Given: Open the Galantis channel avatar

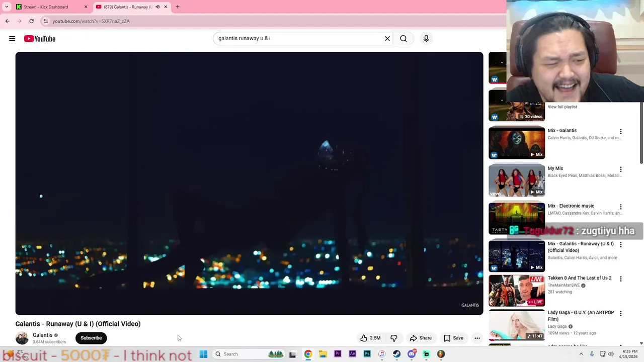Looking at the screenshot, I should (22, 338).
